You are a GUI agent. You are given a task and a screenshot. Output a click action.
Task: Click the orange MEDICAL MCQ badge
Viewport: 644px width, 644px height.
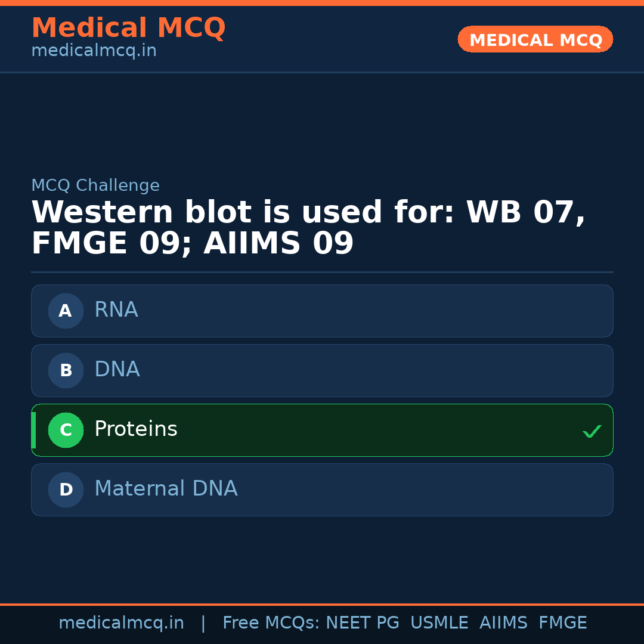point(535,39)
